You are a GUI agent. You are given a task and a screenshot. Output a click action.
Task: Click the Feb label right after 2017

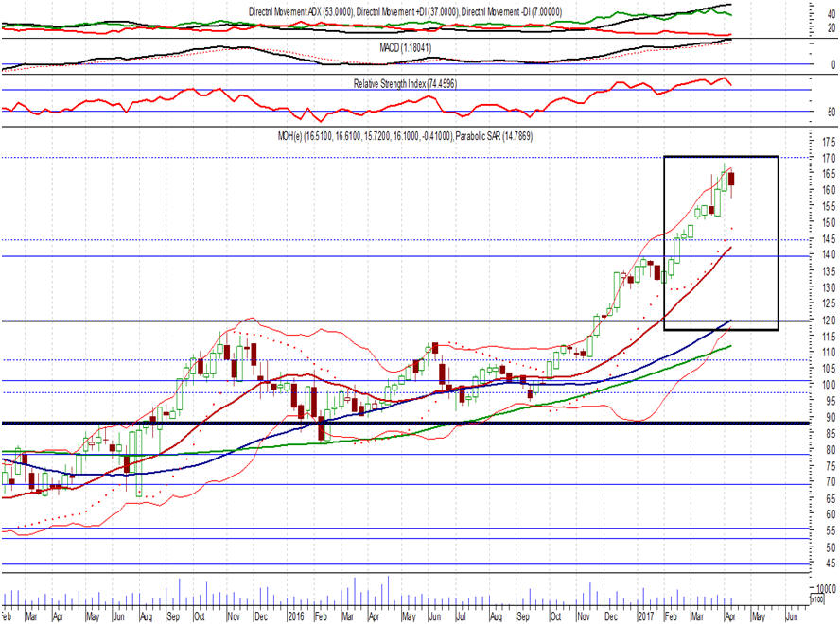point(670,616)
